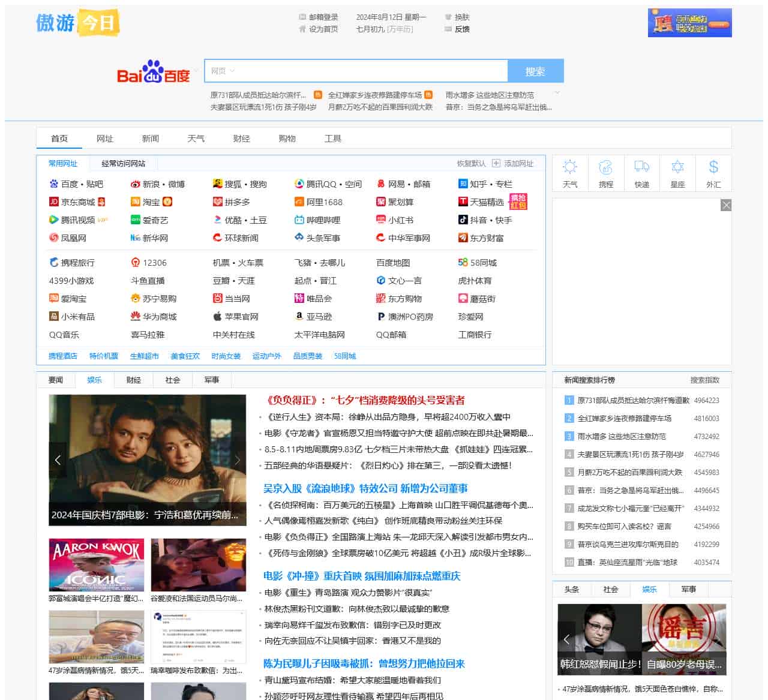The height and width of the screenshot is (700, 768).
Task: Open the 携程酒店 link
Action: coord(63,356)
